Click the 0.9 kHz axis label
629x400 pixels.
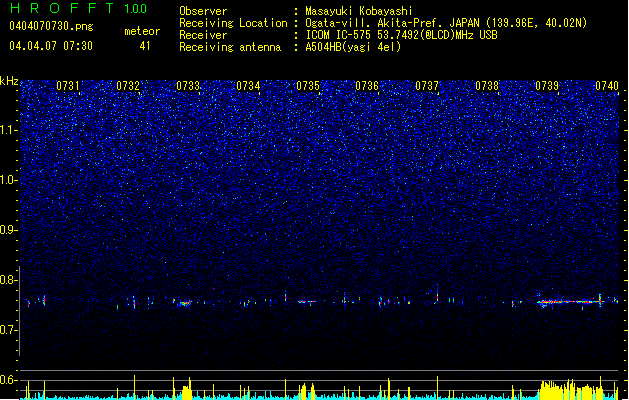coord(8,230)
